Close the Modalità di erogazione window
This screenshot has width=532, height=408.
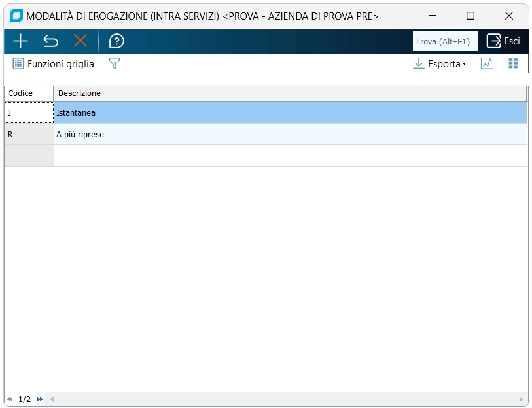coord(508,16)
